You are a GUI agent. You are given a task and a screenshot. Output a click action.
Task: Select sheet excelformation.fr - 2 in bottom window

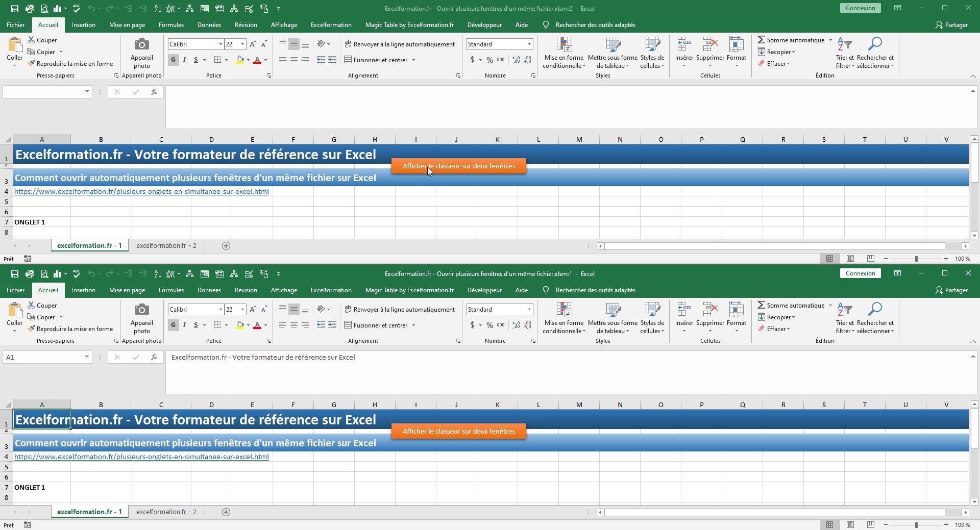(x=166, y=512)
